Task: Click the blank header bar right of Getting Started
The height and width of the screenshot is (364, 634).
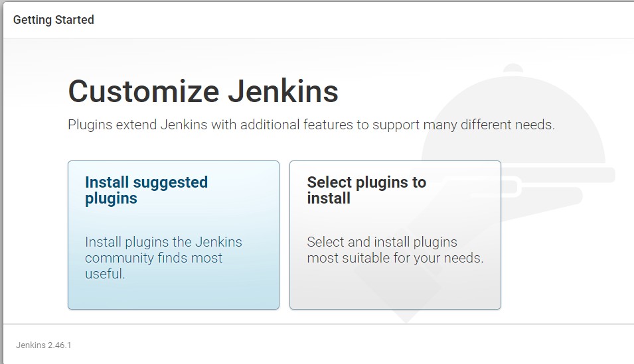Action: coord(364,20)
